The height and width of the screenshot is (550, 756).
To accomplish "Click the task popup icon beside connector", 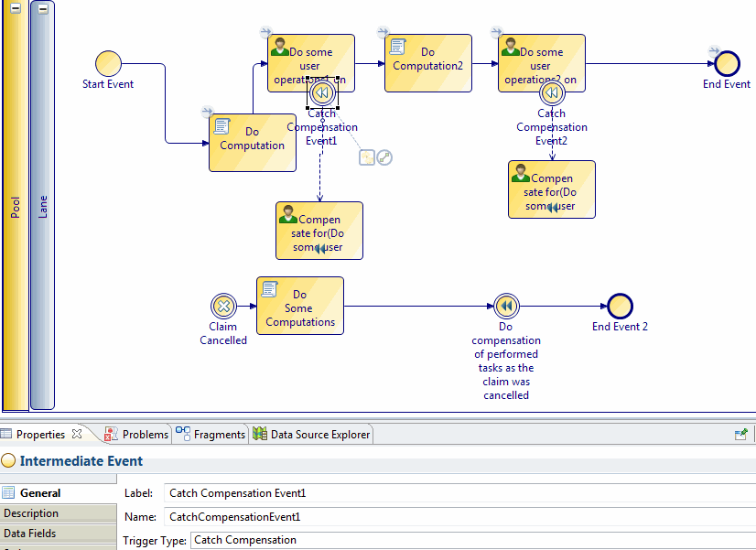I will pos(367,157).
